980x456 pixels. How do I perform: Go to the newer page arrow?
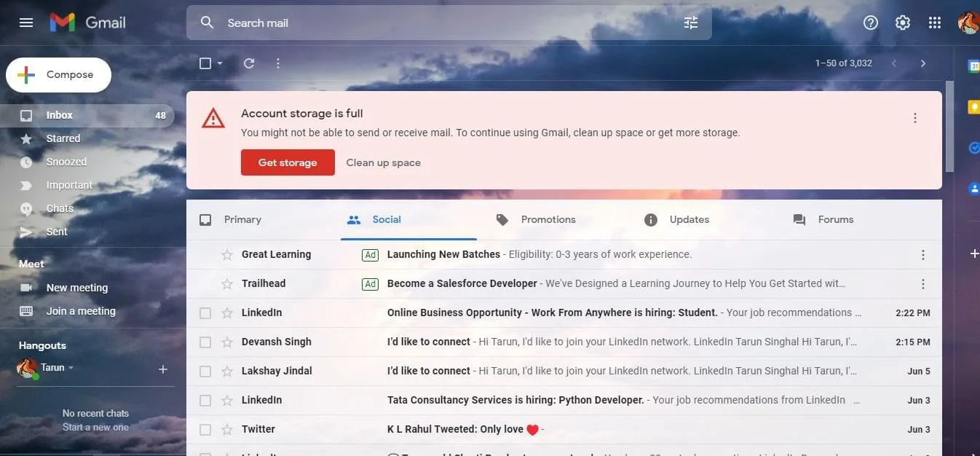894,63
